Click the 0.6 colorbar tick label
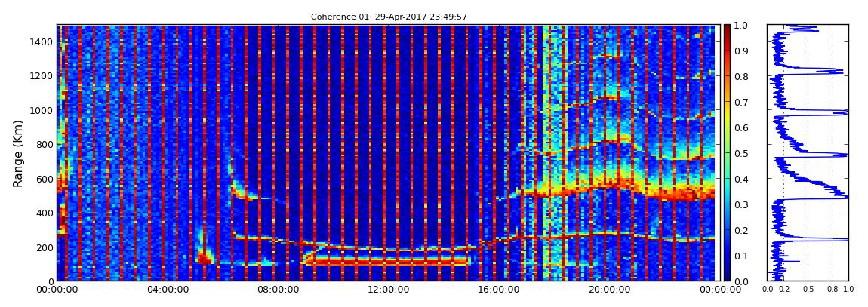Viewport: 868px width, 307px height. (740, 127)
